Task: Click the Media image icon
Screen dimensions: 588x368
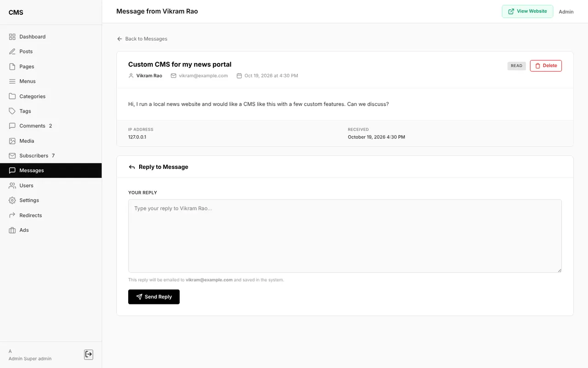Action: [x=12, y=141]
